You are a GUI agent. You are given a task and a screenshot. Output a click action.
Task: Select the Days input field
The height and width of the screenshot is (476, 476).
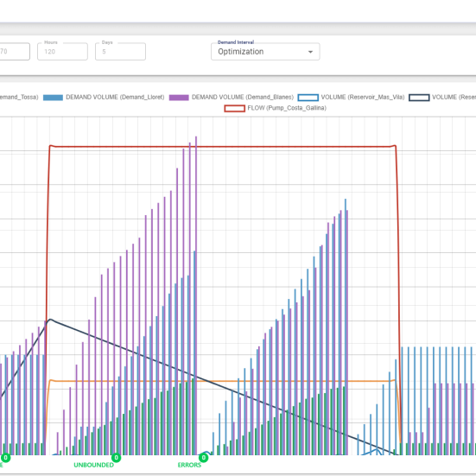point(120,52)
